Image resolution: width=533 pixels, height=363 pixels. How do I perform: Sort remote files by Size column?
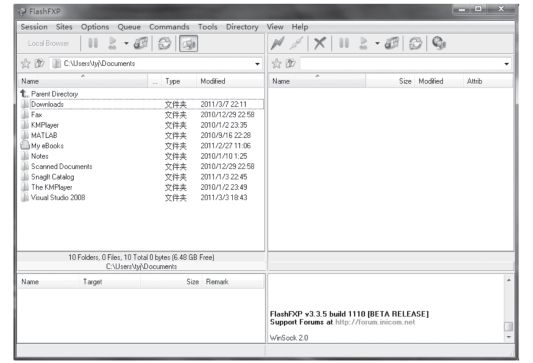(390, 81)
